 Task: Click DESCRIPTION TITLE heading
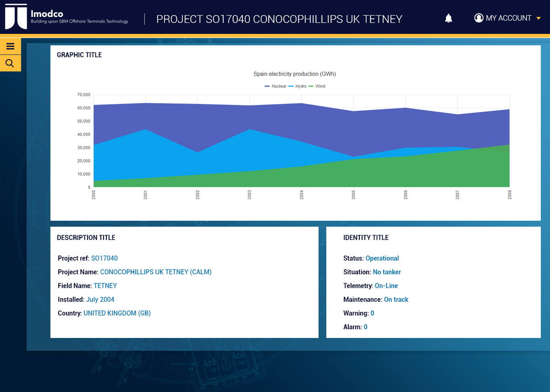(86, 238)
